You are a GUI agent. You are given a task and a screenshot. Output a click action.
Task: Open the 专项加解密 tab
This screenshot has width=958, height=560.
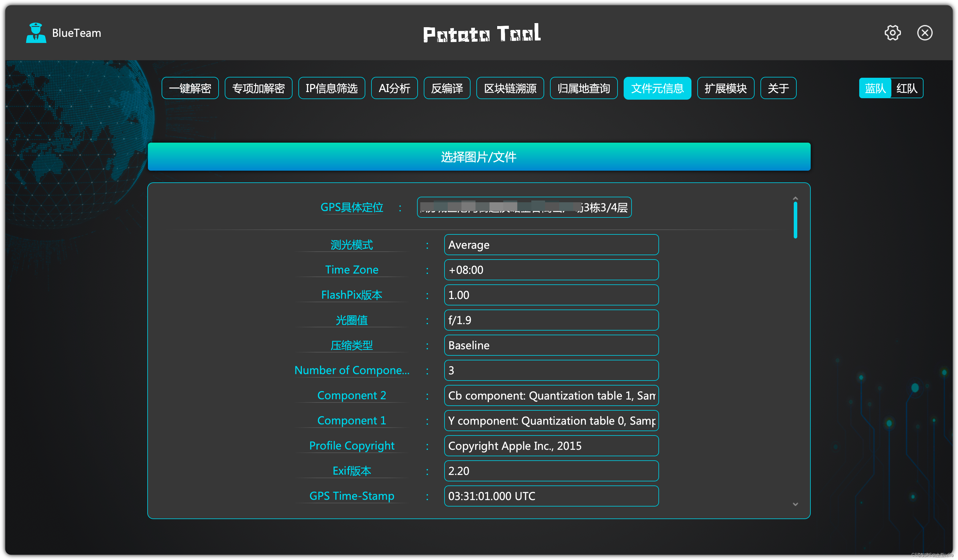258,88
